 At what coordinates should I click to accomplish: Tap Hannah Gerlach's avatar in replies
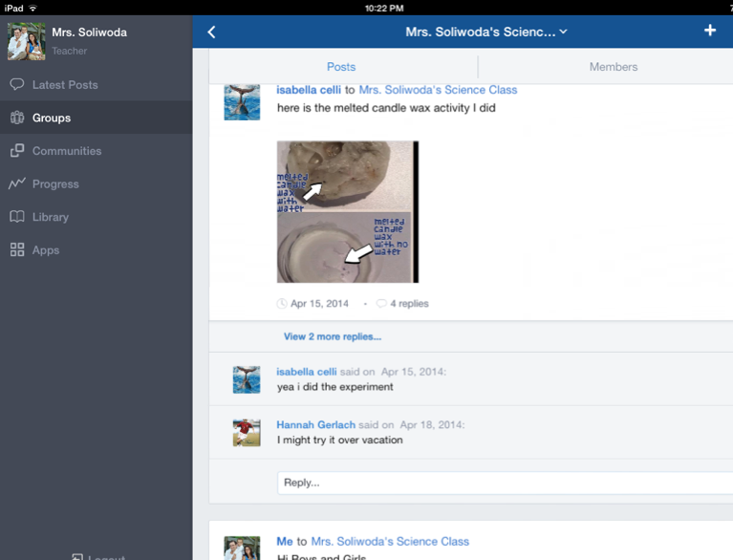coord(247,433)
